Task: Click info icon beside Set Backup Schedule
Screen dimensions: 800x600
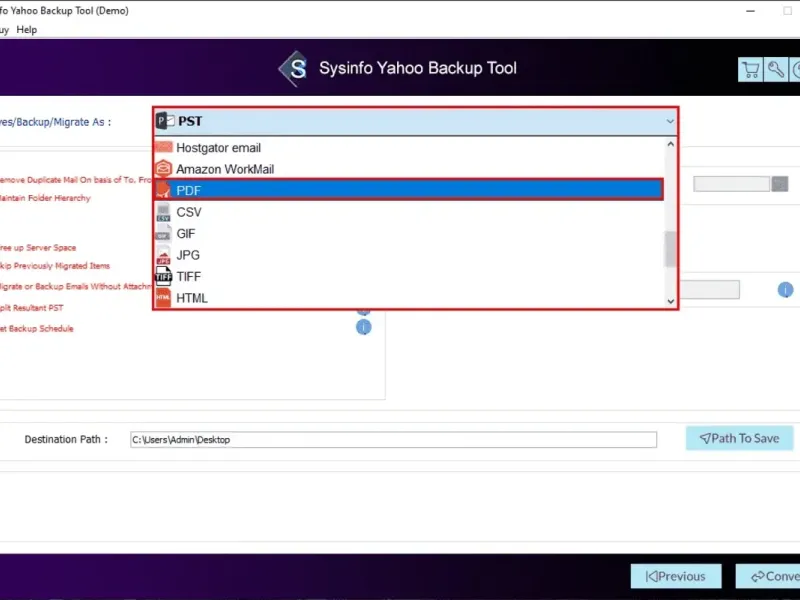Action: (x=363, y=327)
